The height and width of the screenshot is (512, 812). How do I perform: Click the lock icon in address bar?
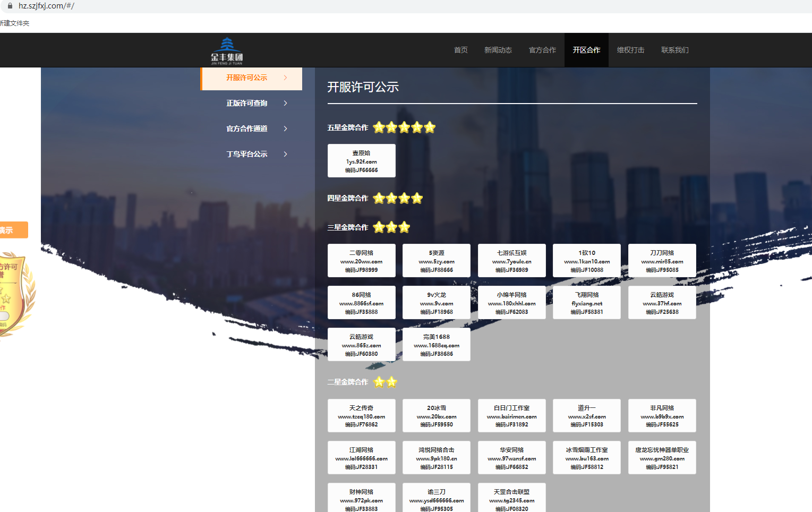(x=10, y=6)
